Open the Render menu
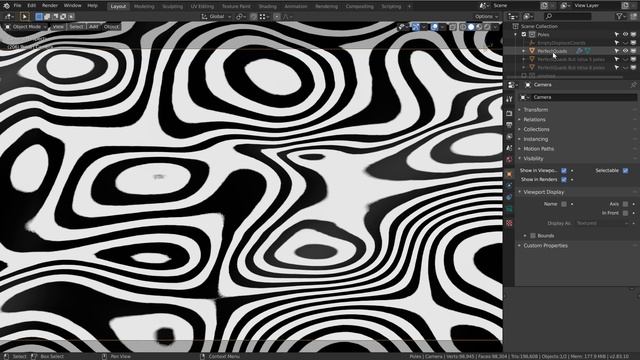The image size is (640, 360). pyautogui.click(x=50, y=6)
